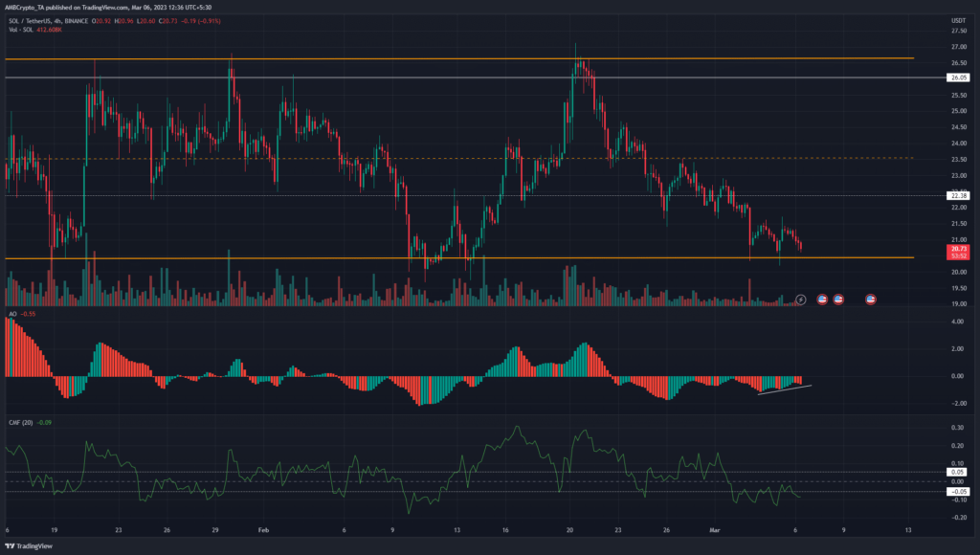Select the white trendline on AO histogram
The width and height of the screenshot is (980, 555).
(x=785, y=388)
